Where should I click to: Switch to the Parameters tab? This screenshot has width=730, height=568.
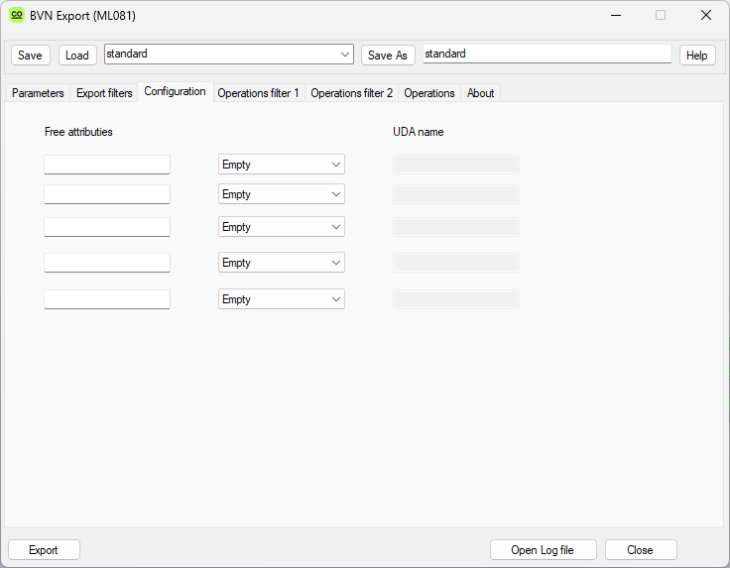tap(38, 93)
